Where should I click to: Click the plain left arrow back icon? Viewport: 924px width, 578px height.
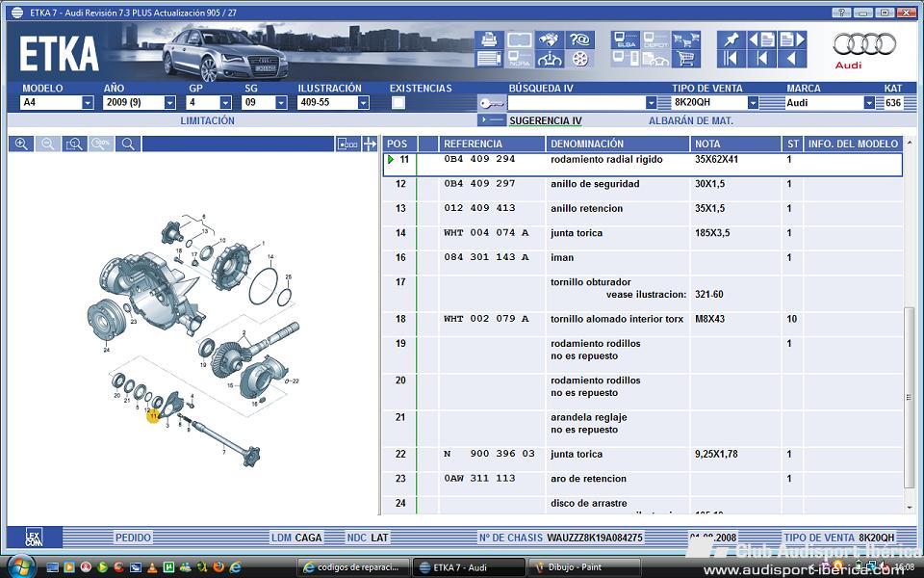coord(791,59)
